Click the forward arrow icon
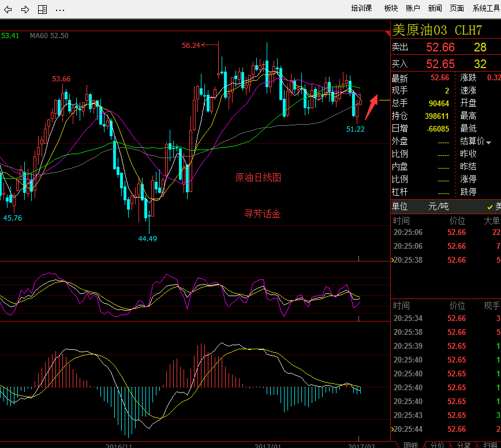This screenshot has height=448, width=501. pyautogui.click(x=25, y=9)
